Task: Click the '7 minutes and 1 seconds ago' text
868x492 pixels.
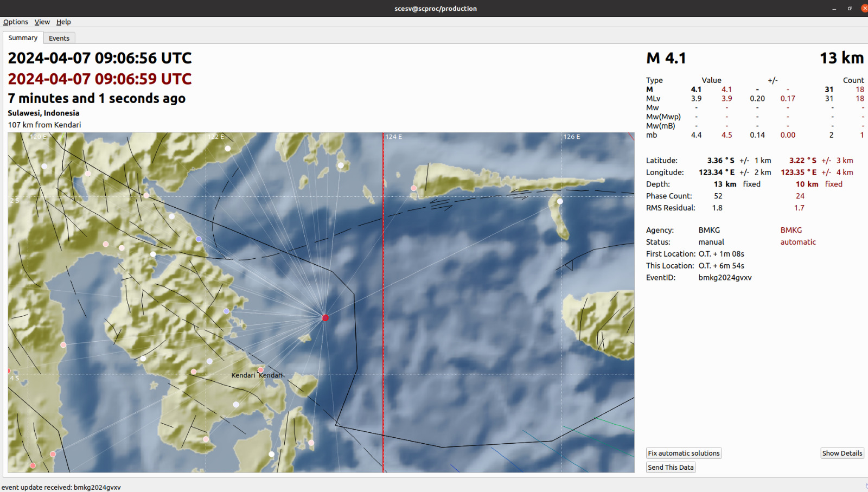Action: pos(97,98)
